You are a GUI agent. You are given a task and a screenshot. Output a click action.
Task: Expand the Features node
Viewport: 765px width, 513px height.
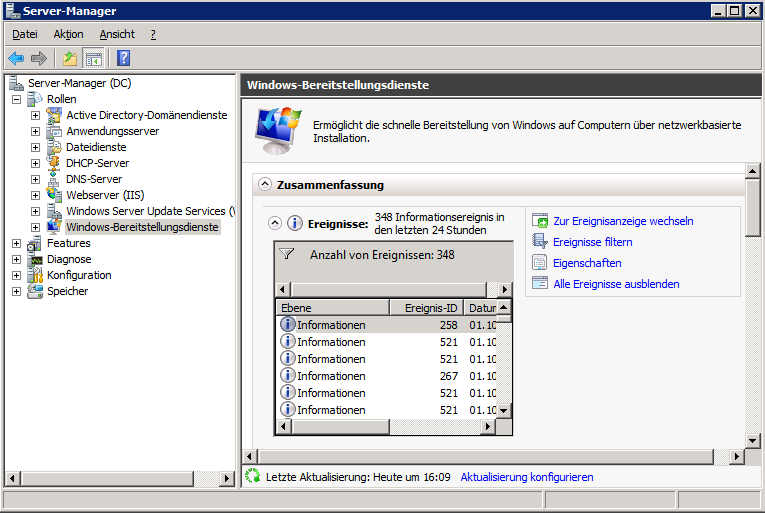coord(17,243)
